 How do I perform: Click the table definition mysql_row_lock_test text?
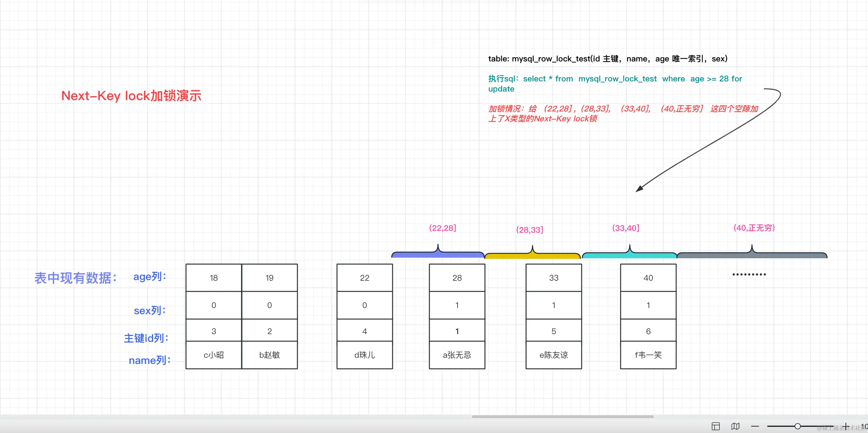coord(607,59)
